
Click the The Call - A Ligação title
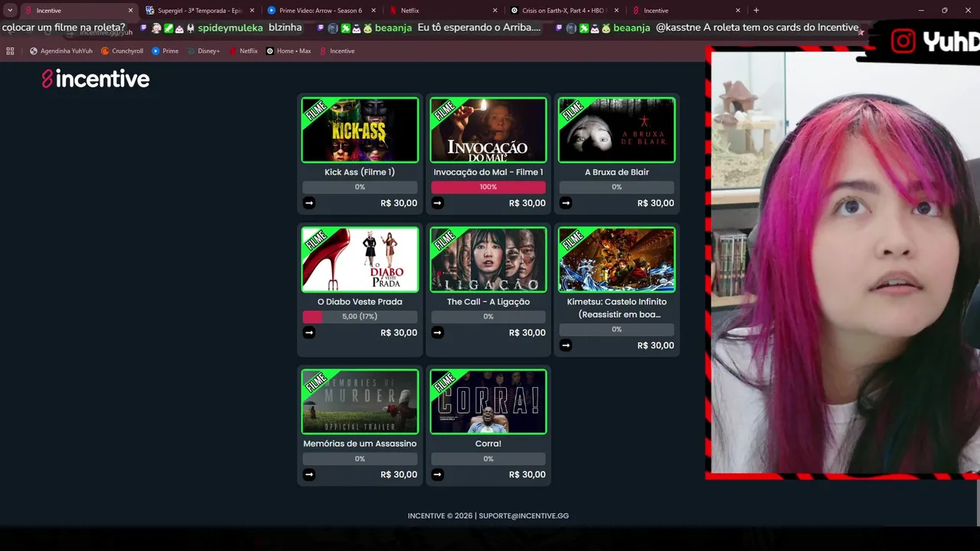488,302
